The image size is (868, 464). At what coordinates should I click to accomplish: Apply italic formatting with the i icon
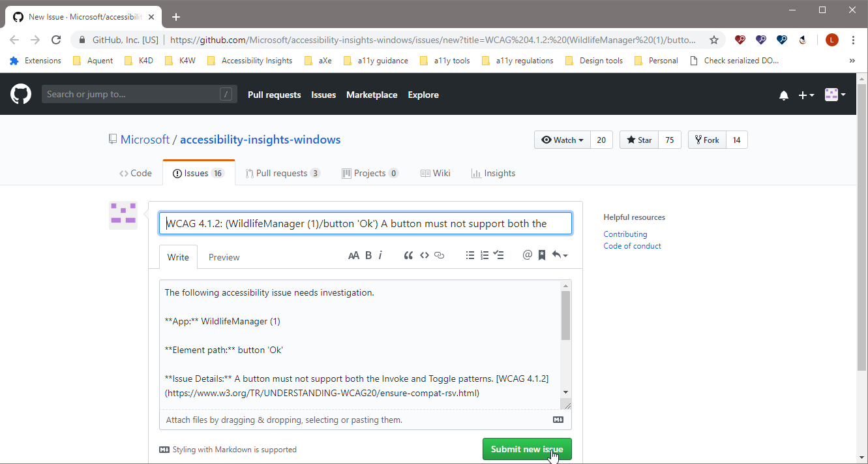pyautogui.click(x=380, y=255)
